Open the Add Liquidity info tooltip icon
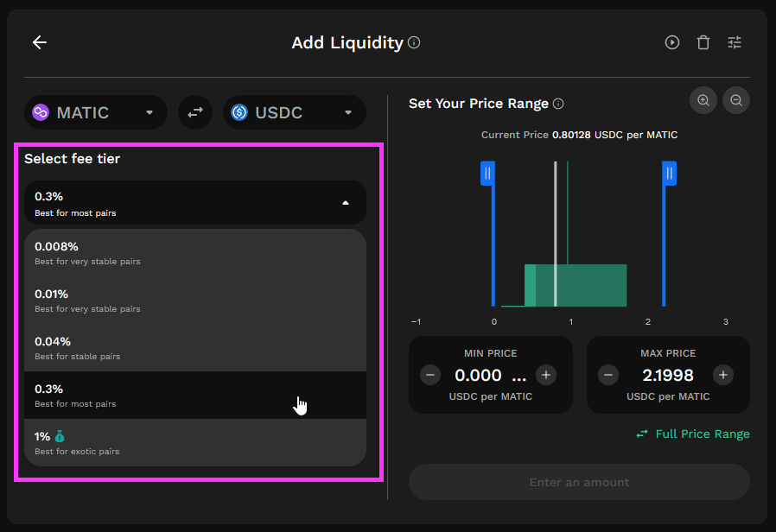 pyautogui.click(x=414, y=42)
